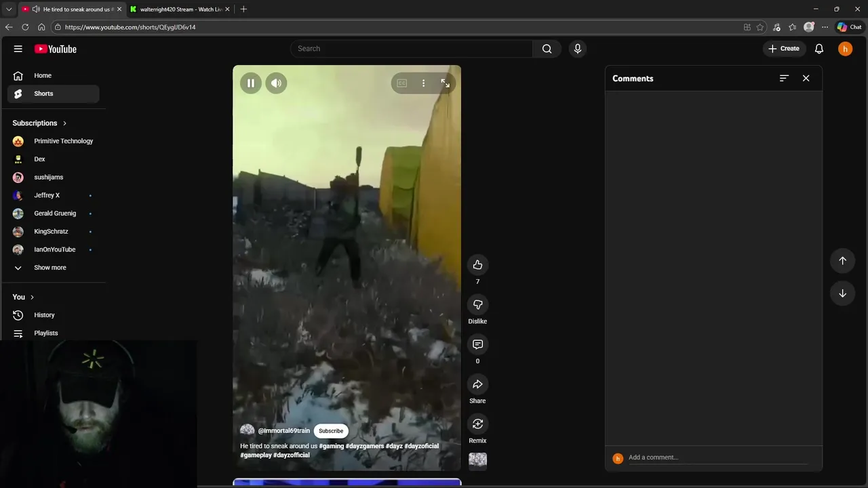Remix this Short
This screenshot has width=868, height=488.
click(477, 424)
